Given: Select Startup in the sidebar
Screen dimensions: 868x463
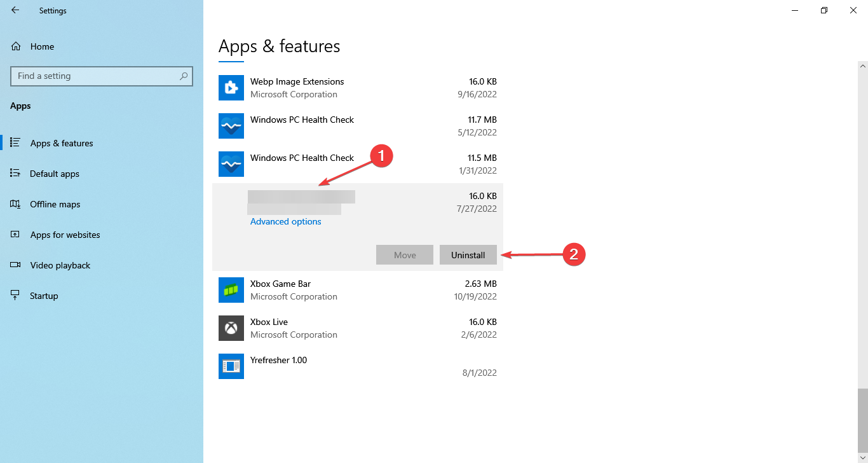Looking at the screenshot, I should click(44, 296).
